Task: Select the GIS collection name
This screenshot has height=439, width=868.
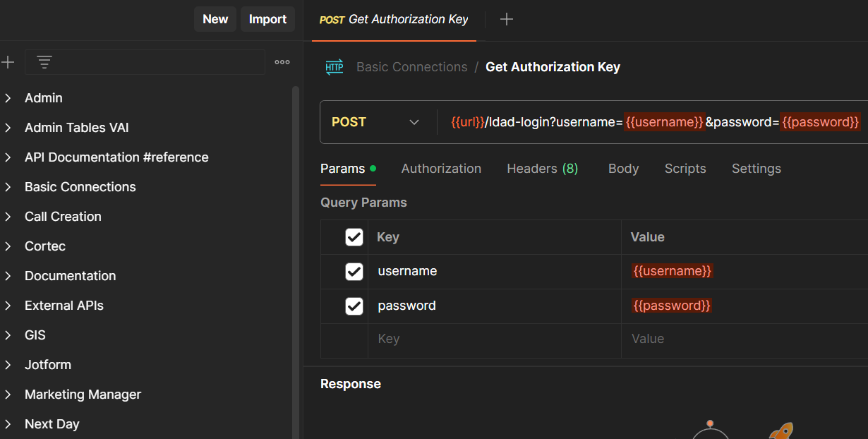Action: (35, 335)
